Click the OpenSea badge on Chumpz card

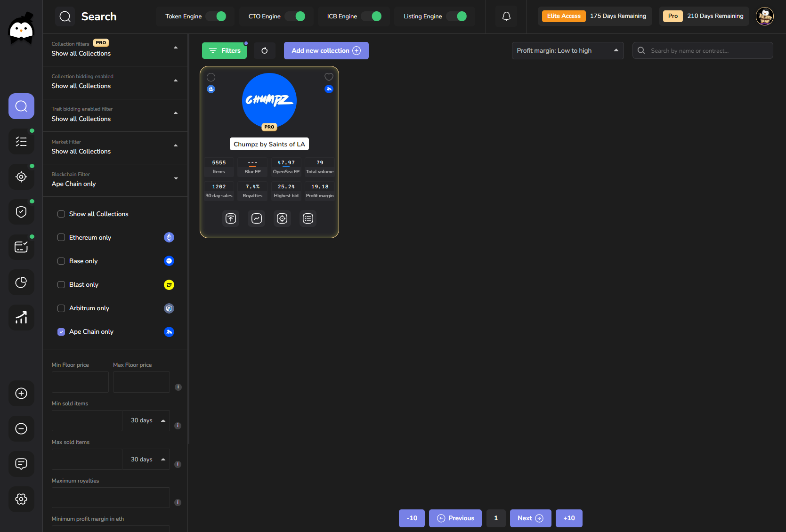click(211, 89)
